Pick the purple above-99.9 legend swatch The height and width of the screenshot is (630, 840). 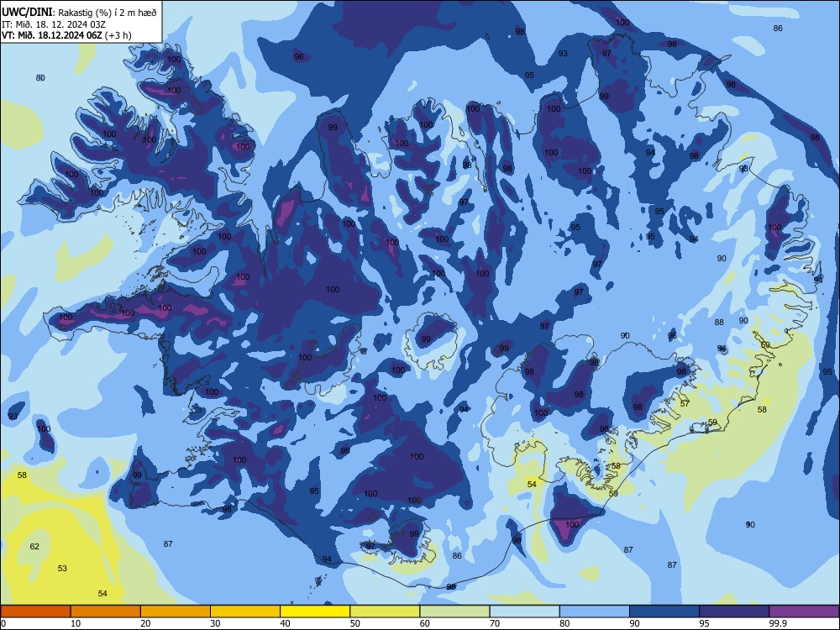[804, 612]
